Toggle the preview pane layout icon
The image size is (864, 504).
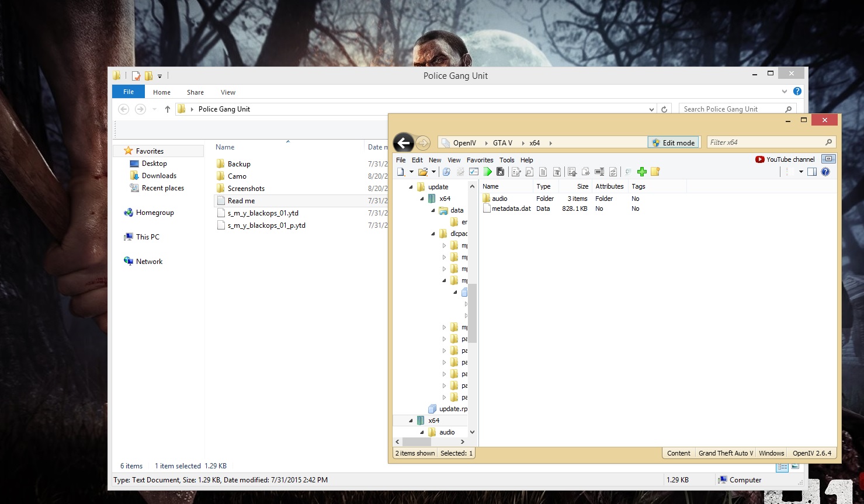pyautogui.click(x=812, y=172)
